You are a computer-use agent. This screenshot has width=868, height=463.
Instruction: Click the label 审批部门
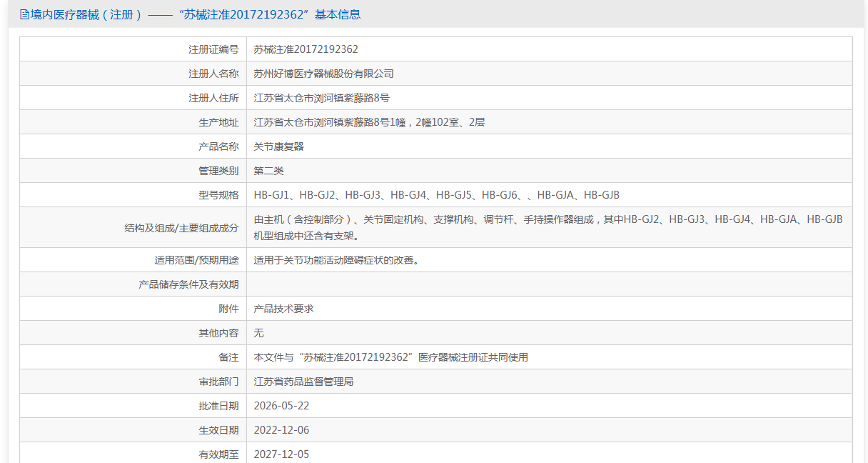click(218, 382)
